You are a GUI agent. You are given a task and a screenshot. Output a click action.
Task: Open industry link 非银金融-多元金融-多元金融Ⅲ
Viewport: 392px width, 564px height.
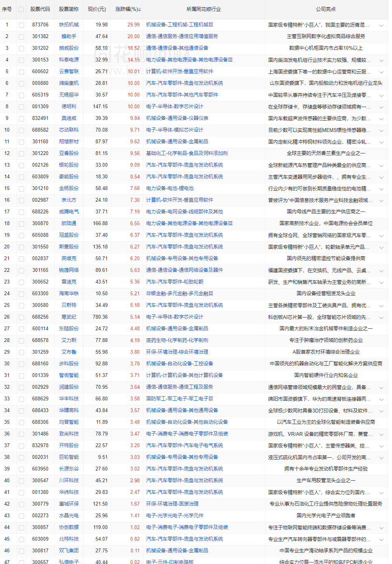click(x=179, y=294)
